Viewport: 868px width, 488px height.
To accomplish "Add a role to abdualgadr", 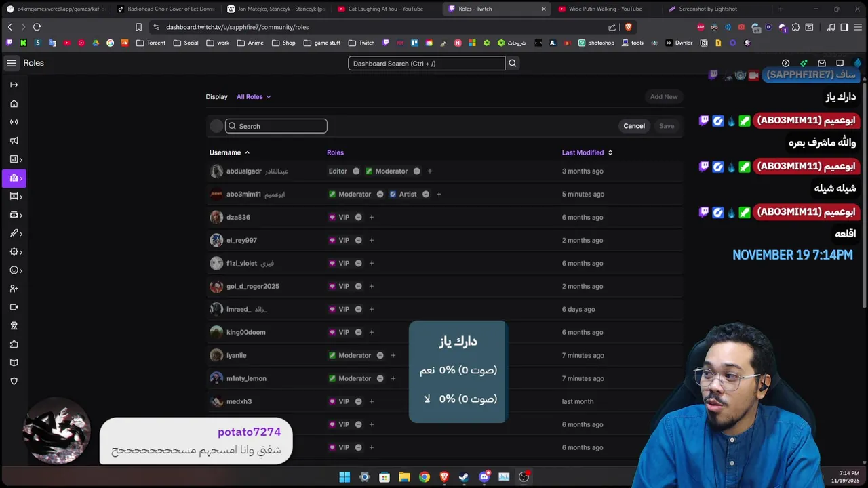I will pyautogui.click(x=429, y=171).
